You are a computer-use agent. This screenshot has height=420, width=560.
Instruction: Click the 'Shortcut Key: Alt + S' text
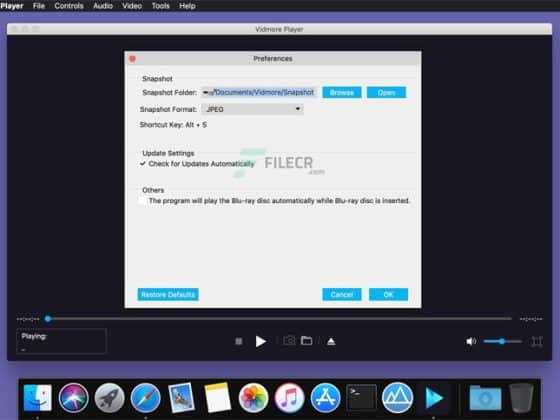pos(173,125)
